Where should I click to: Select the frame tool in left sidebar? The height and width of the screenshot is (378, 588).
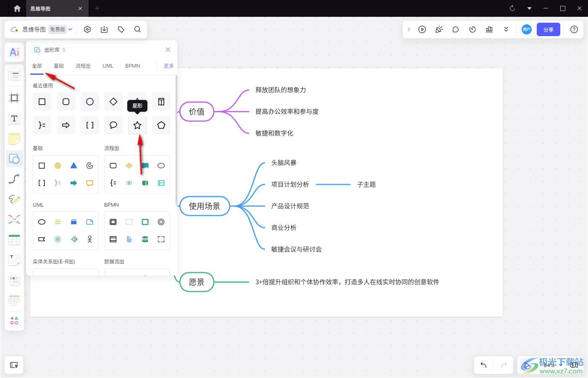point(14,98)
